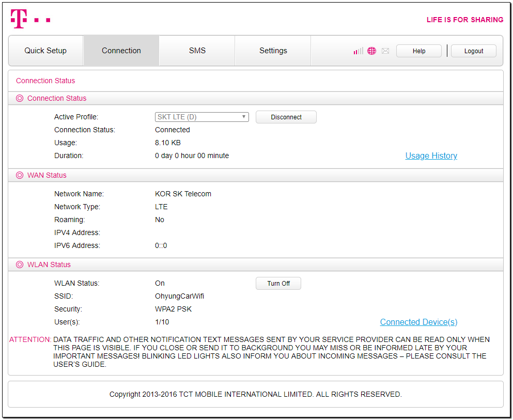Open the envelope SMS message icon
This screenshot has height=420, width=513.
[x=385, y=51]
